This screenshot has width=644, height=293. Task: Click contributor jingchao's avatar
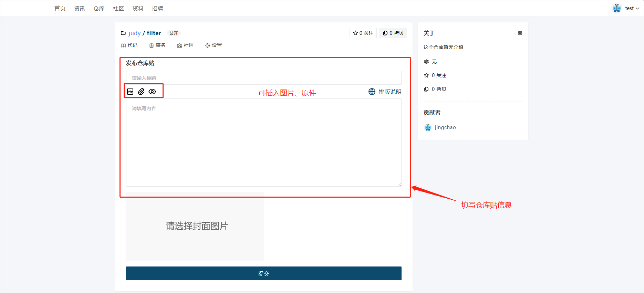click(428, 127)
